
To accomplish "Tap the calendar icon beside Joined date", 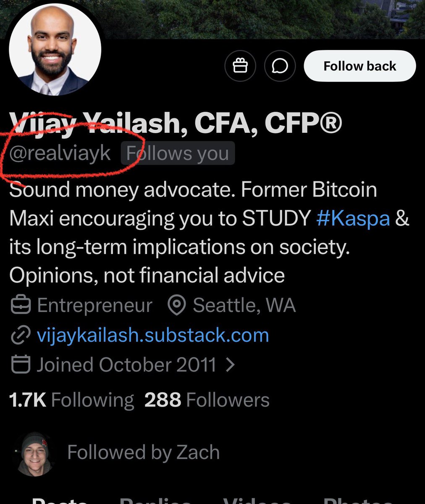I will click(x=20, y=365).
